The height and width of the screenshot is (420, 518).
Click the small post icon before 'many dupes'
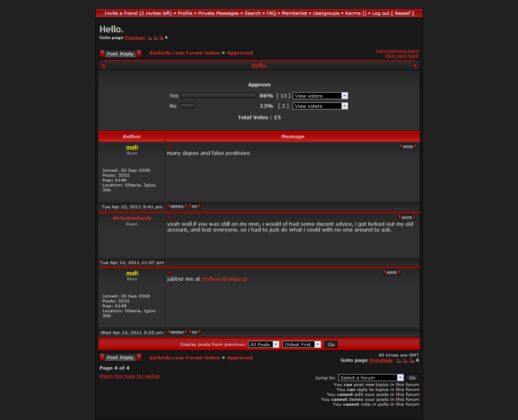169,147
